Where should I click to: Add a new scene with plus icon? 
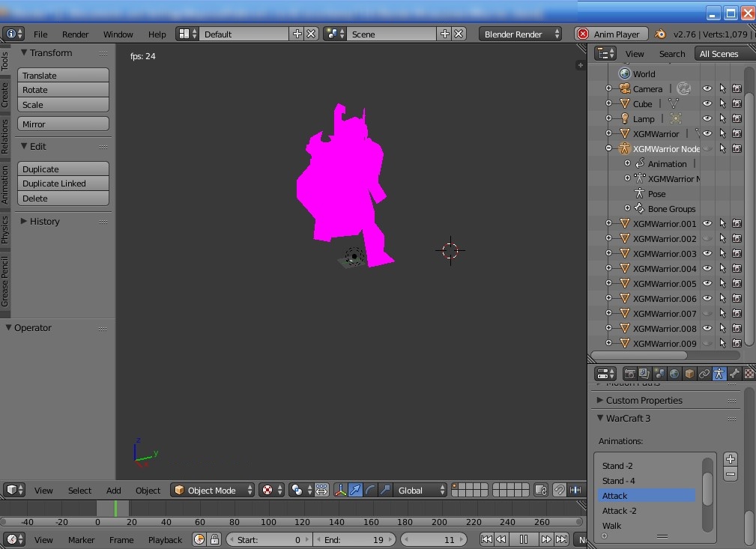[x=444, y=34]
